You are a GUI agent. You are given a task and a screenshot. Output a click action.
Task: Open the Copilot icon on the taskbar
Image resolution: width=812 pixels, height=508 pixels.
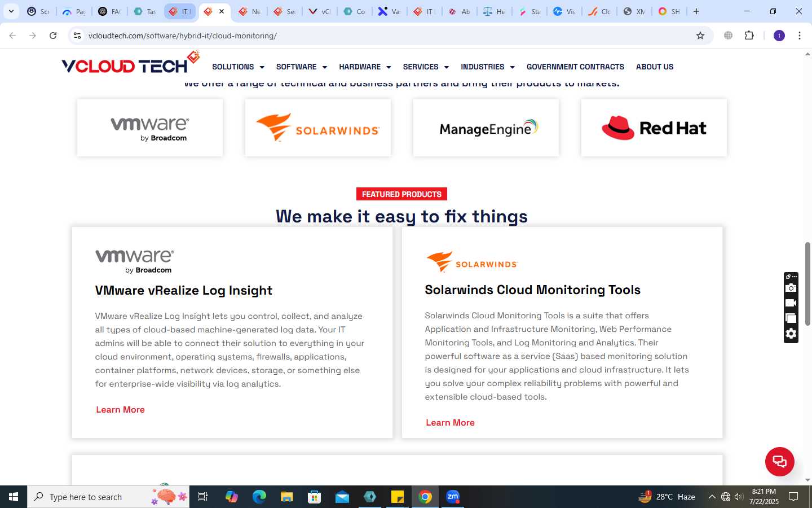231,497
